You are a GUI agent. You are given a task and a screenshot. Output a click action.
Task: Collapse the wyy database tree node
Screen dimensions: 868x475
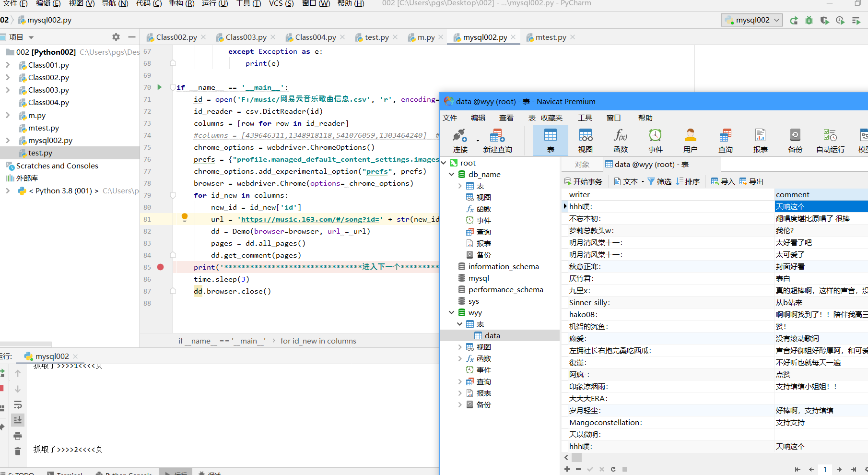pyautogui.click(x=451, y=313)
